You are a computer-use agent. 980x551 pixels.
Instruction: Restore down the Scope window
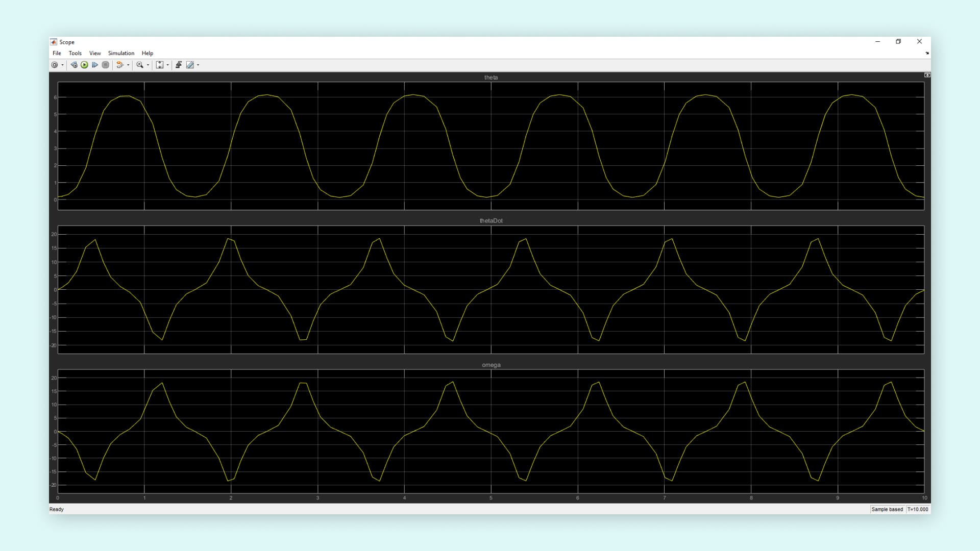[898, 42]
